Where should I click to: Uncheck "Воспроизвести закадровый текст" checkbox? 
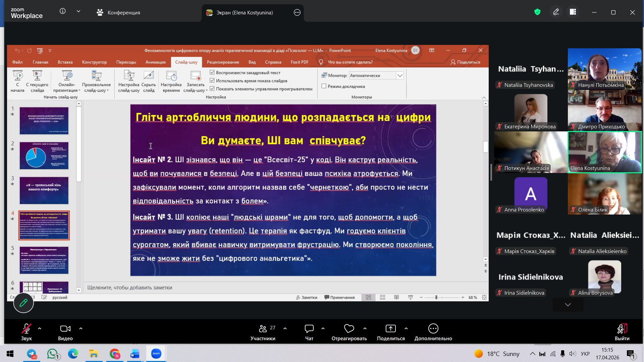click(212, 72)
